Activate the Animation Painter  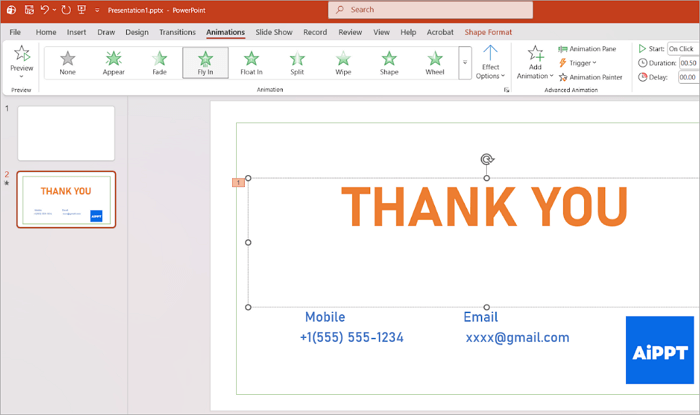(590, 77)
